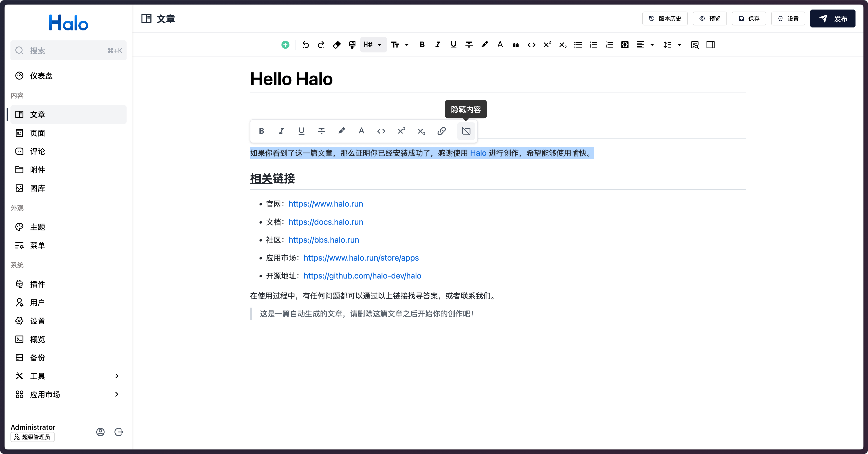The height and width of the screenshot is (454, 868).
Task: Open 图库 gallery in sidebar
Action: click(x=68, y=188)
